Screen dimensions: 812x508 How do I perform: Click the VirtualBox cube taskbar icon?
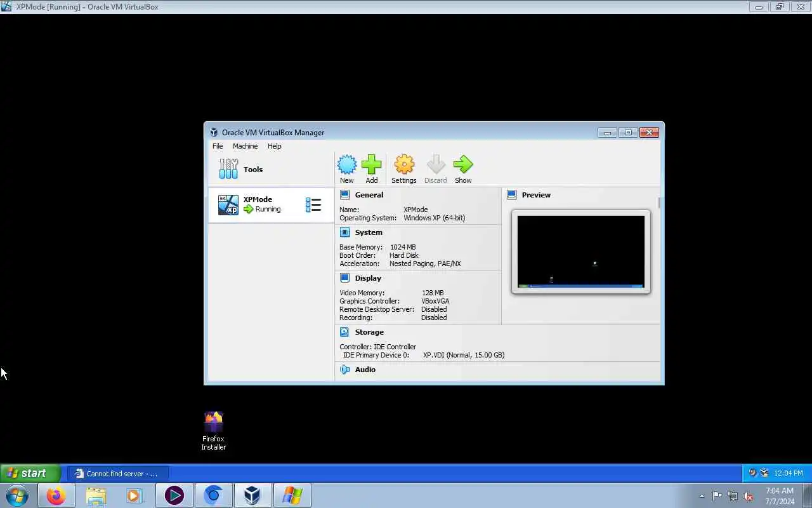[252, 495]
